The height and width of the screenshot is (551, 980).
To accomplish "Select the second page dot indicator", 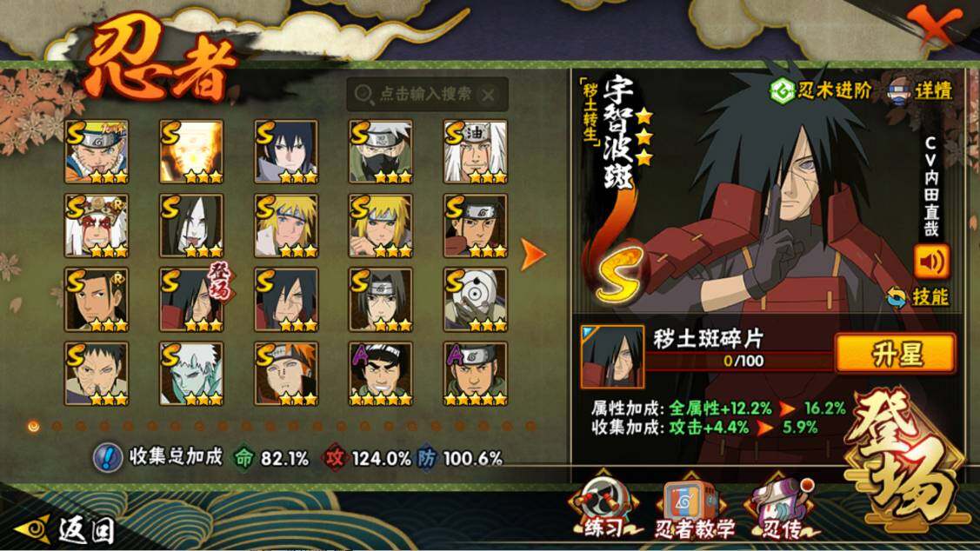I will [57, 426].
